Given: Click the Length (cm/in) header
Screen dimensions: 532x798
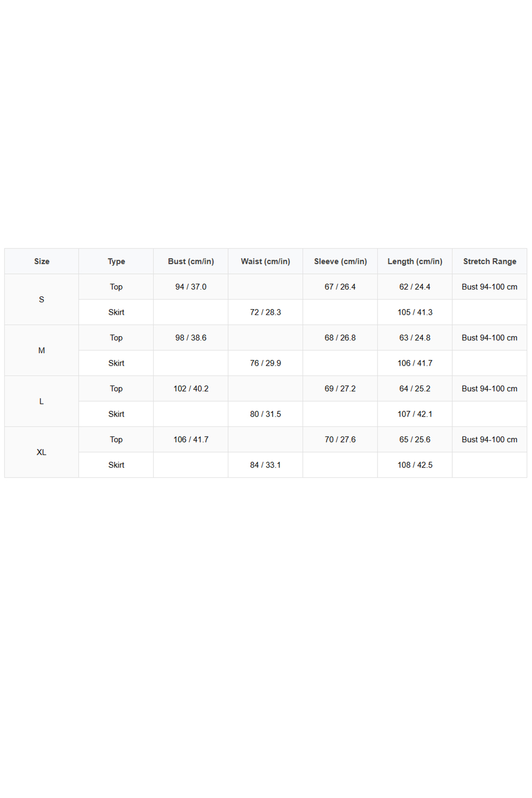Looking at the screenshot, I should tap(415, 261).
